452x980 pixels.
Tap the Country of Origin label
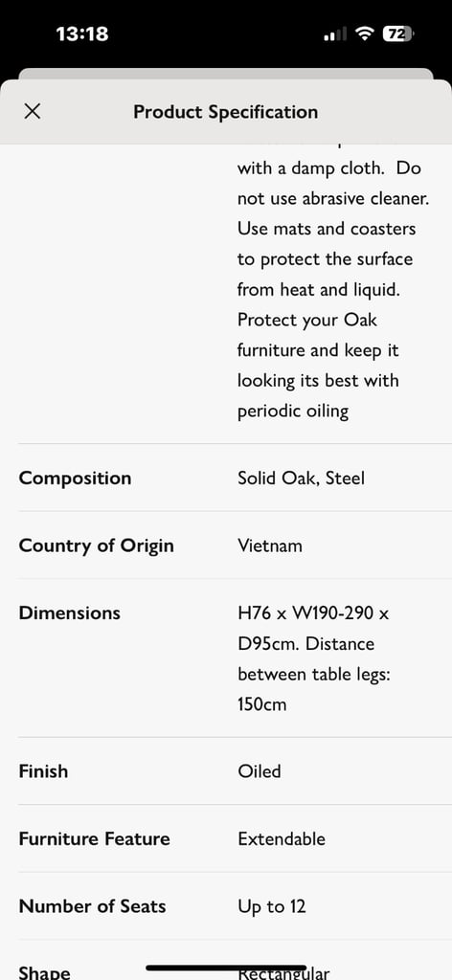[97, 546]
